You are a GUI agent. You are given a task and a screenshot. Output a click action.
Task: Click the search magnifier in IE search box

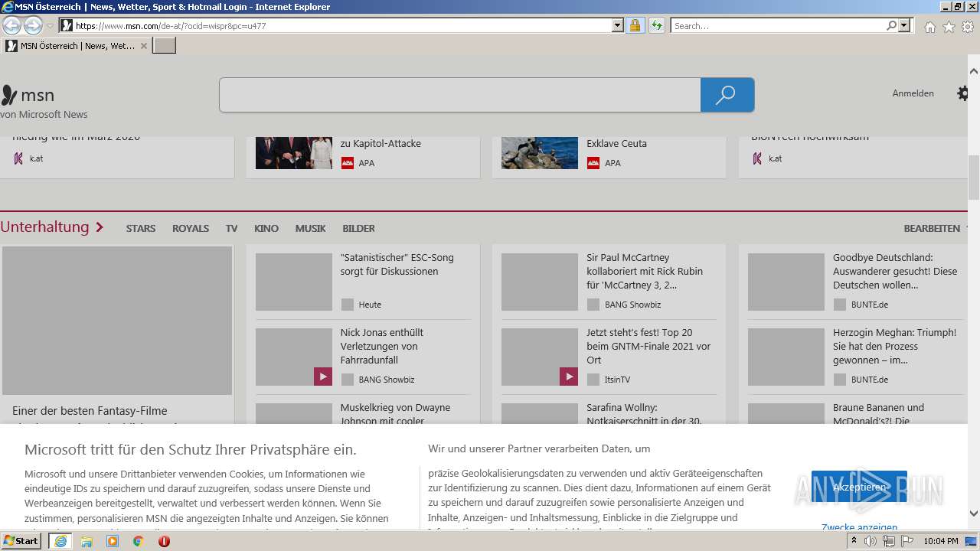pyautogui.click(x=891, y=26)
